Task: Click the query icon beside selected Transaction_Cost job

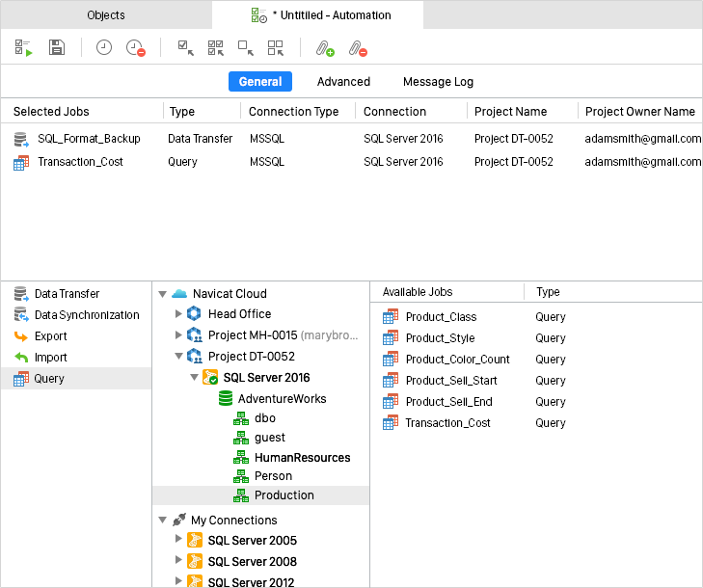Action: [21, 163]
